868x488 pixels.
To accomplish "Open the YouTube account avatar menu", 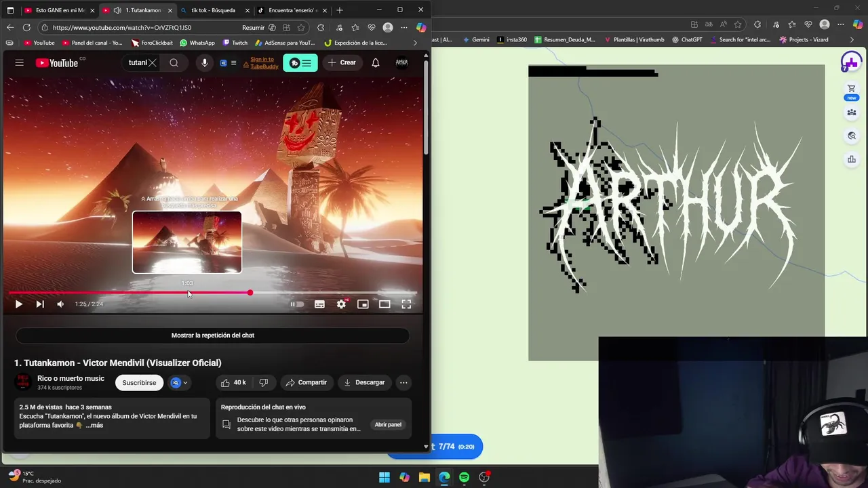I will (401, 62).
